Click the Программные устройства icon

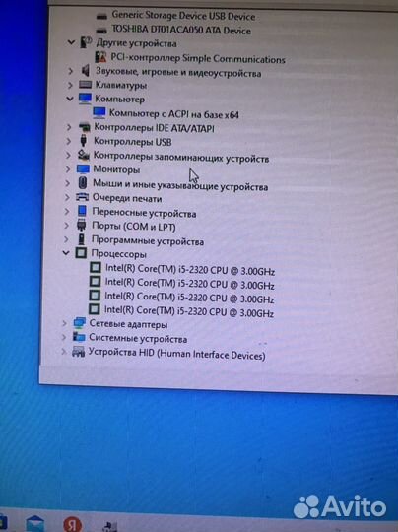click(81, 239)
